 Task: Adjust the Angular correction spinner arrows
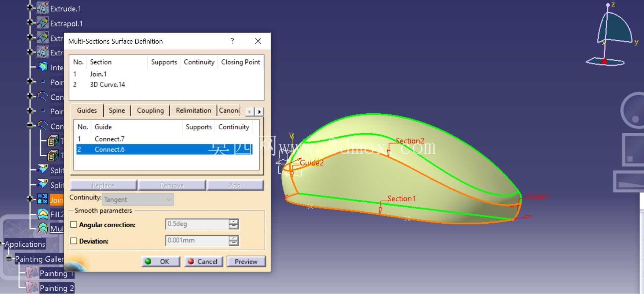234,224
